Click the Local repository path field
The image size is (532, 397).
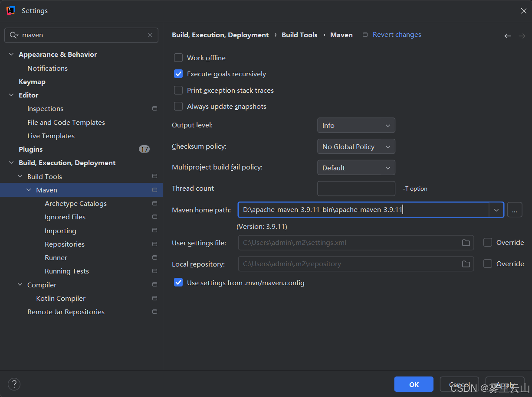[356, 264]
